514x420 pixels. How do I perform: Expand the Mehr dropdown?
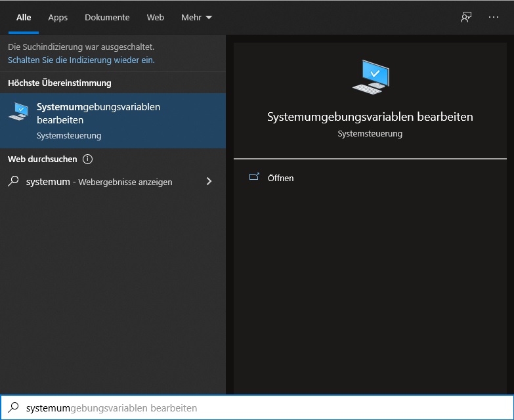196,17
